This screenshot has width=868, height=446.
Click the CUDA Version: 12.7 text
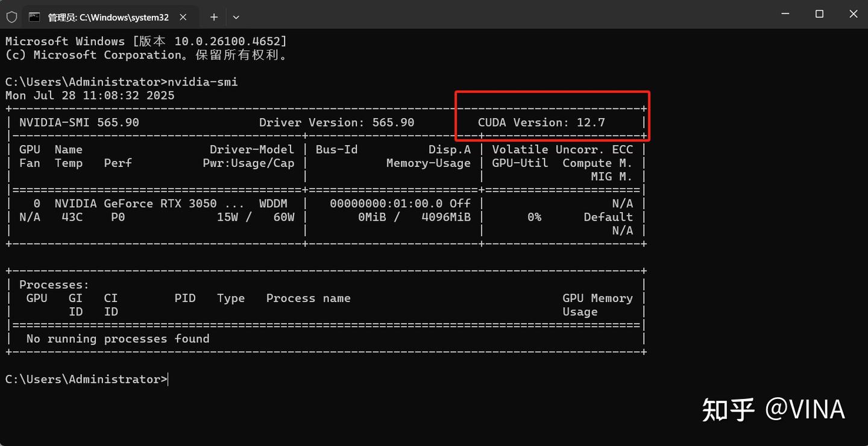click(x=541, y=122)
